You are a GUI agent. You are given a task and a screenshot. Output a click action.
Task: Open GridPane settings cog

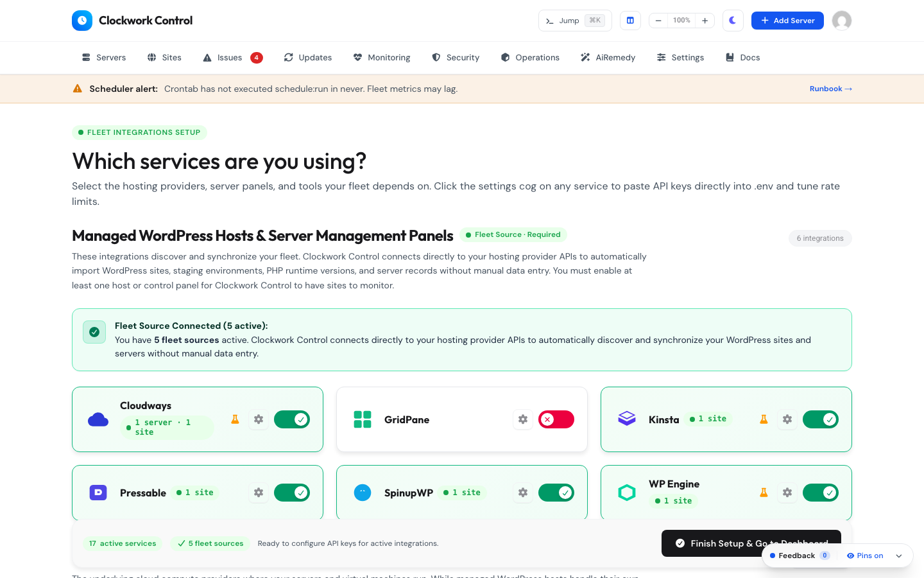pyautogui.click(x=523, y=419)
